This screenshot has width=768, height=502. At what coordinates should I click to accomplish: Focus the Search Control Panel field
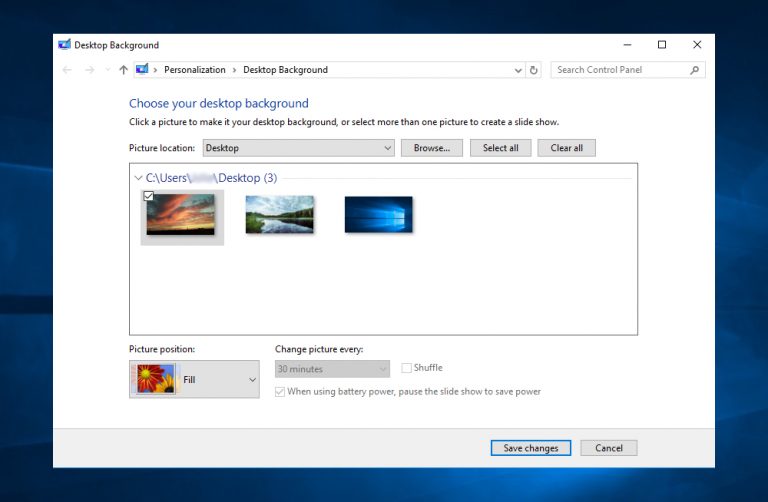[628, 70]
